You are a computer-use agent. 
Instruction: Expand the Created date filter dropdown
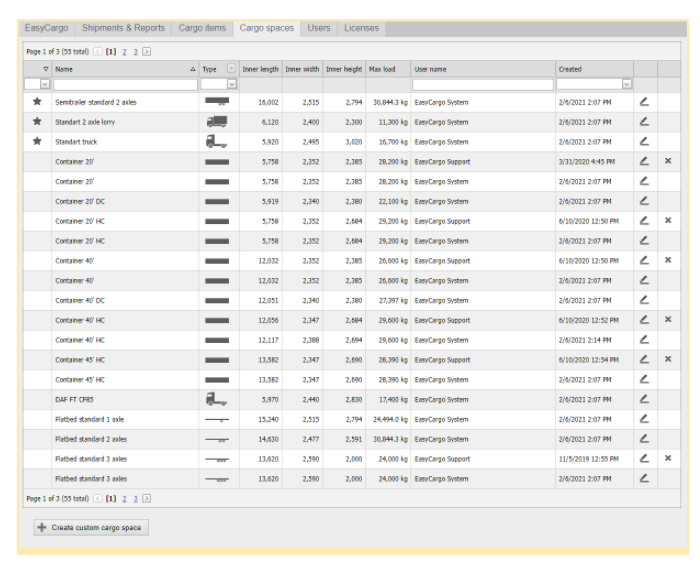(627, 85)
